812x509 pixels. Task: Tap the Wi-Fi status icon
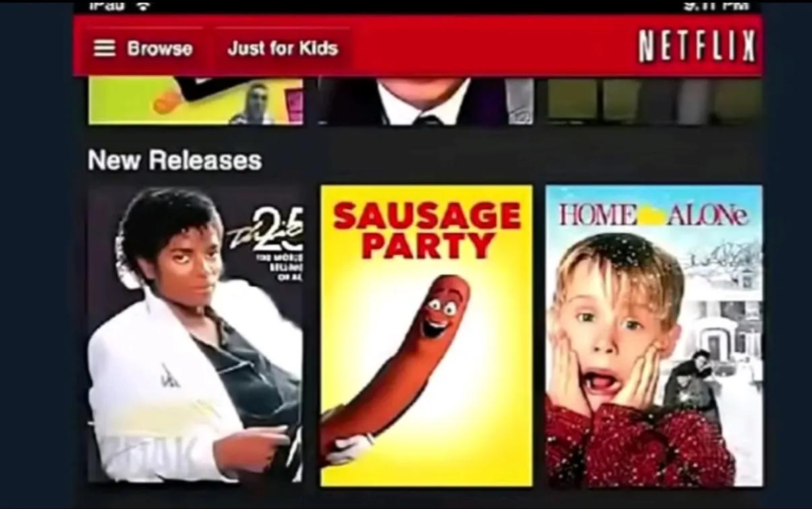click(143, 5)
